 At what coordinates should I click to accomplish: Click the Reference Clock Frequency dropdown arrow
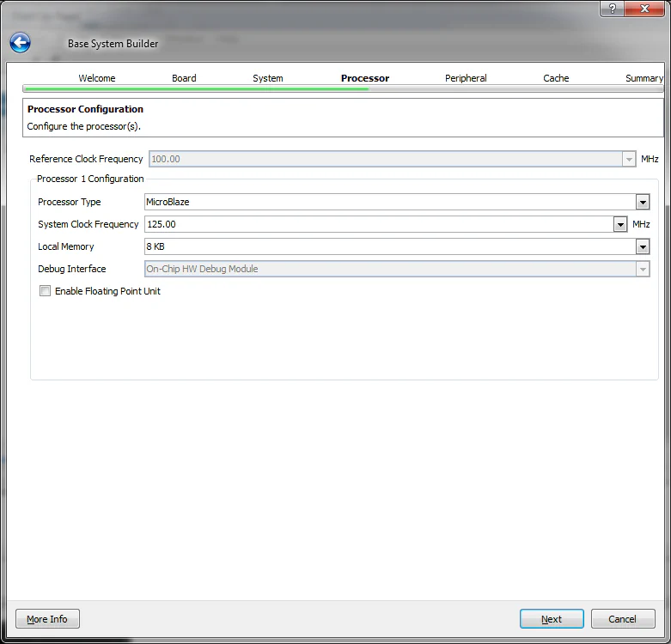point(628,159)
